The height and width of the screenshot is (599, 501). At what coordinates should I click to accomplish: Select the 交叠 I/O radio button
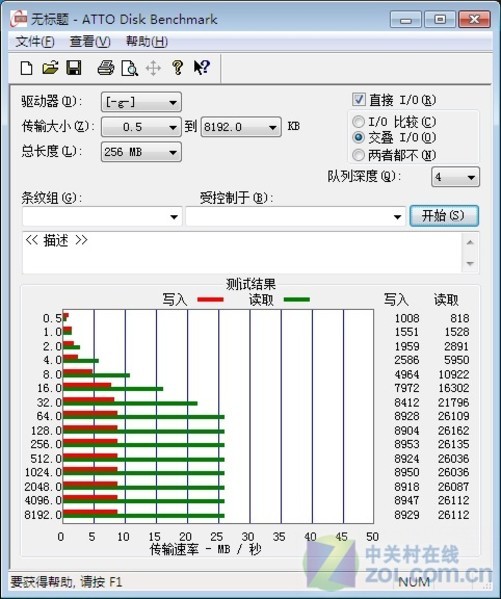tap(358, 137)
